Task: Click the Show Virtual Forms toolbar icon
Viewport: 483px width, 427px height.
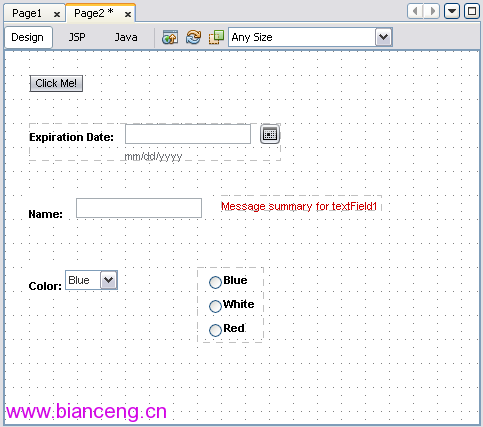Action: coord(216,37)
